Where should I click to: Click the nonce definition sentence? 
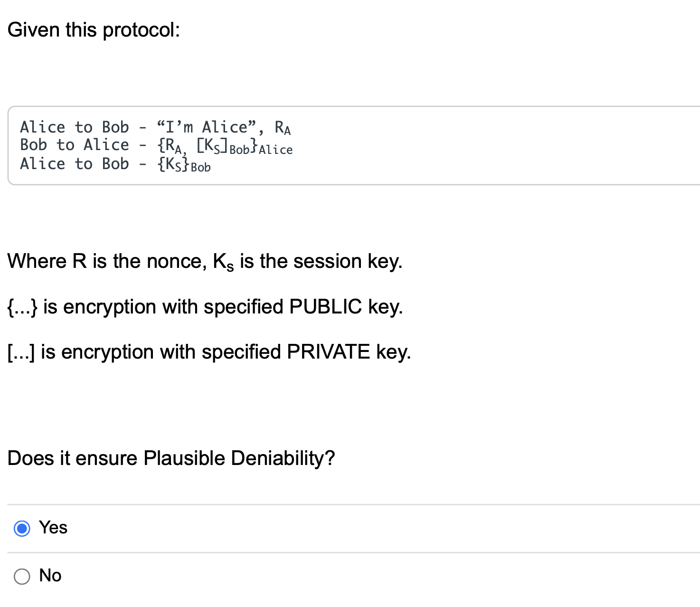pos(205,261)
